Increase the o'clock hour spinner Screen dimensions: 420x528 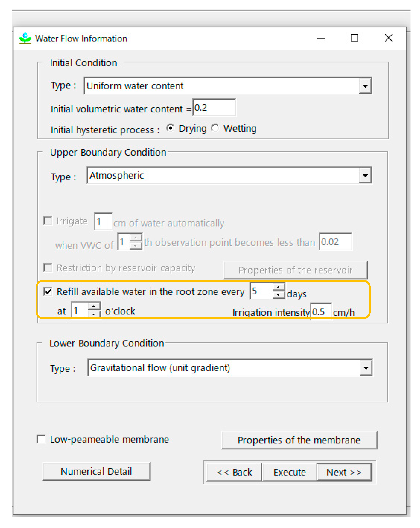tap(93, 306)
